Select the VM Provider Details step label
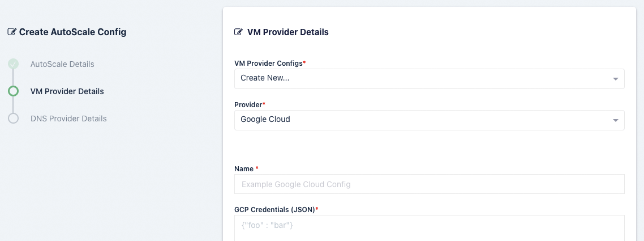This screenshot has height=241, width=644. 67,91
